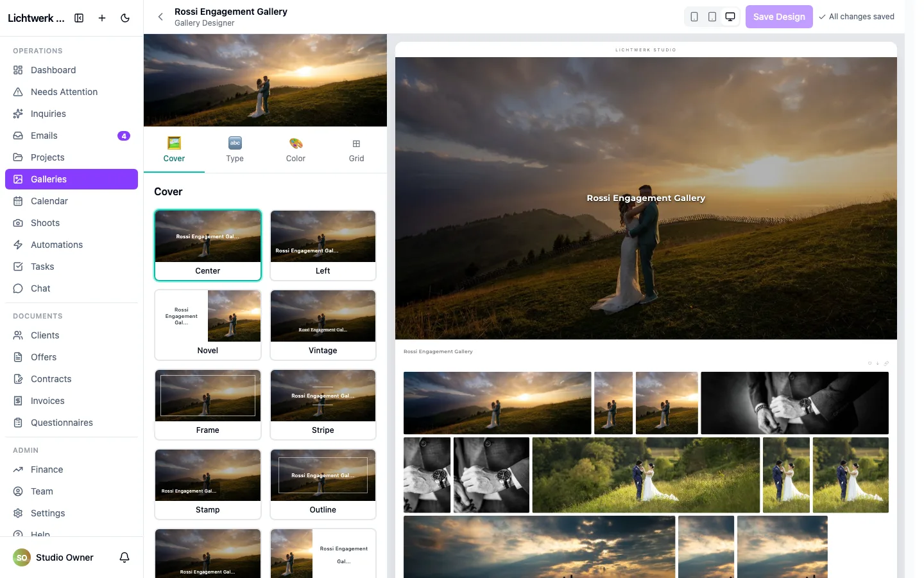Switch preview to mobile phone view
924x578 pixels.
pyautogui.click(x=694, y=17)
